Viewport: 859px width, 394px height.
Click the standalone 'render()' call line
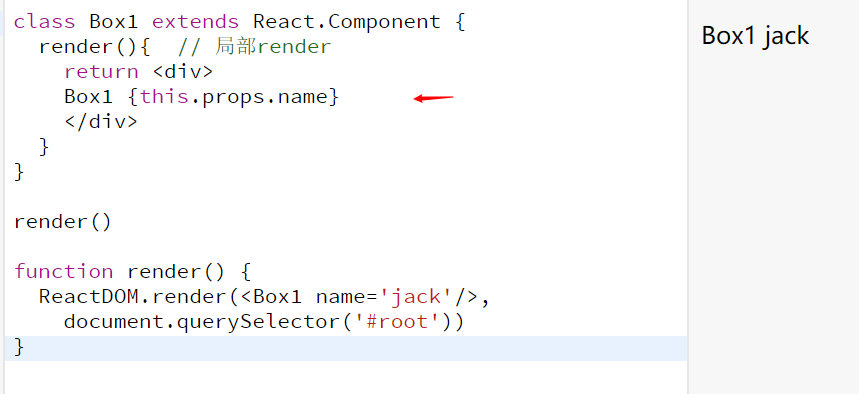click(x=62, y=222)
